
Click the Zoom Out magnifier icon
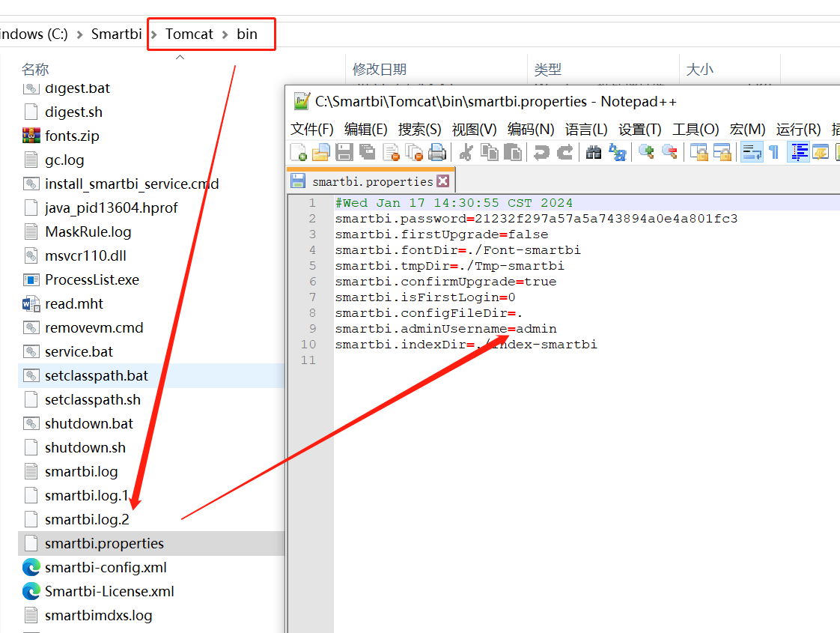tap(669, 153)
